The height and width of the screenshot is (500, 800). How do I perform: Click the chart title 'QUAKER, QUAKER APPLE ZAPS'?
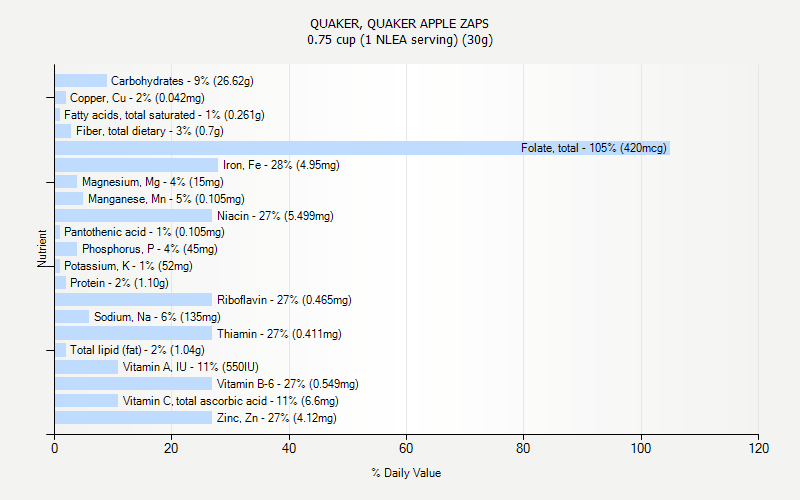(x=399, y=23)
